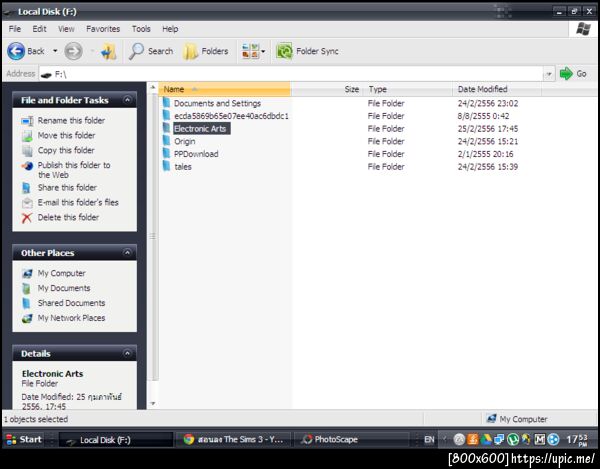Click Publish this folder to the Web
This screenshot has width=600, height=469.
click(74, 170)
